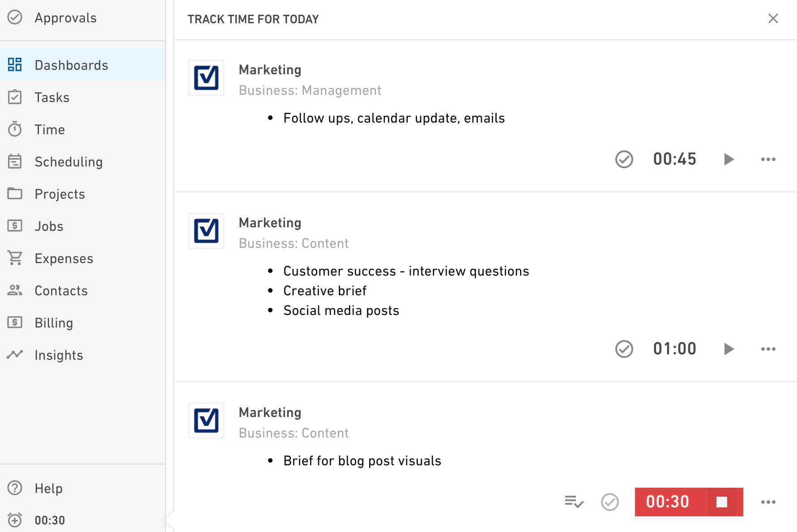Mark blog post visuals entry complete
Screen dimensions: 797x532
pos(610,502)
